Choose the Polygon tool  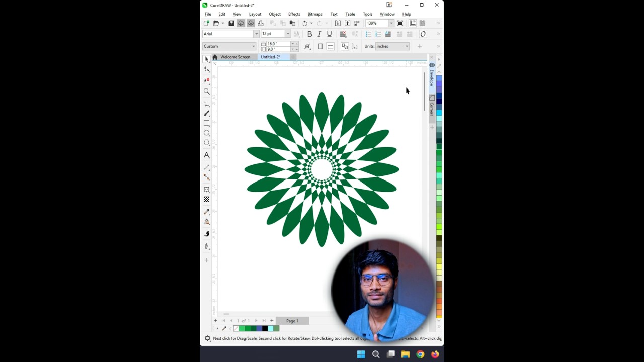pyautogui.click(x=207, y=143)
